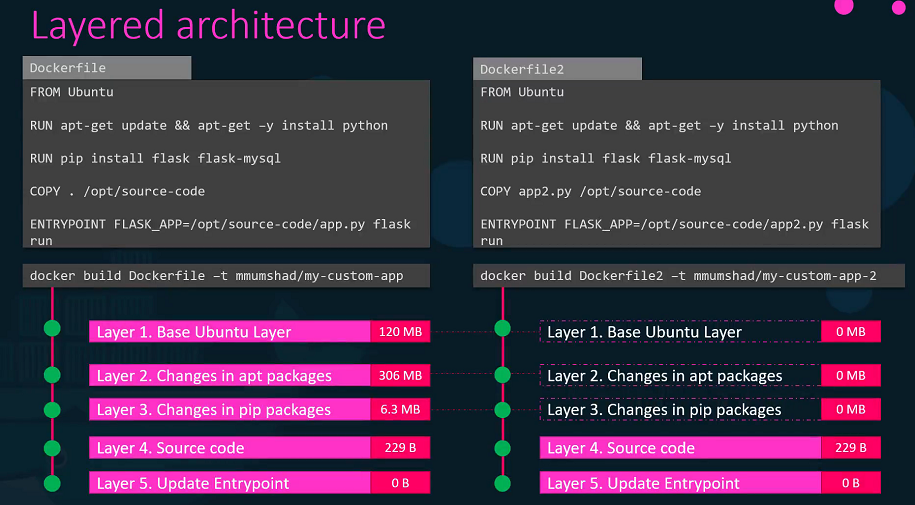Select the solid pink Layer 1 Base Ubuntu bar

[x=230, y=332]
